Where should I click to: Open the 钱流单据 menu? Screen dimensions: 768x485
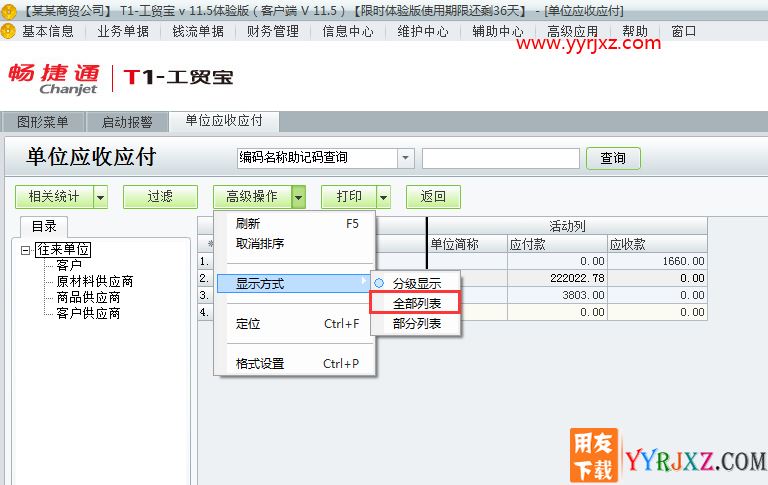point(198,32)
